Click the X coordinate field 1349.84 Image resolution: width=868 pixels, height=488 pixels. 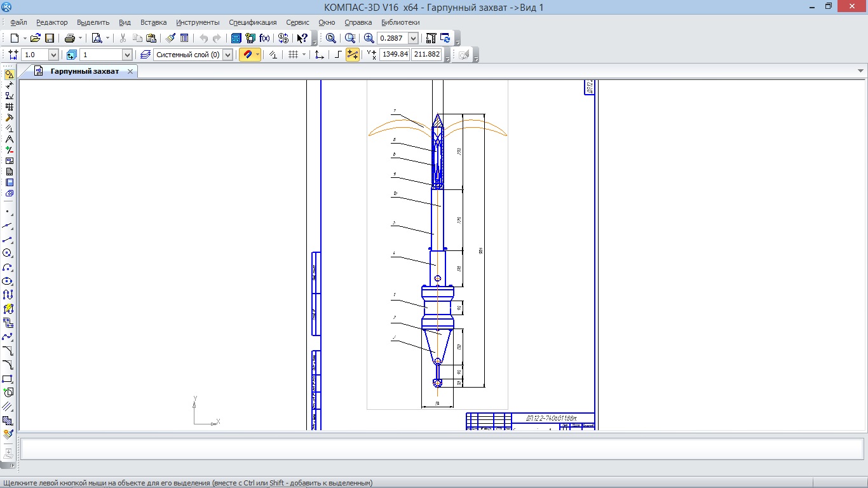395,55
